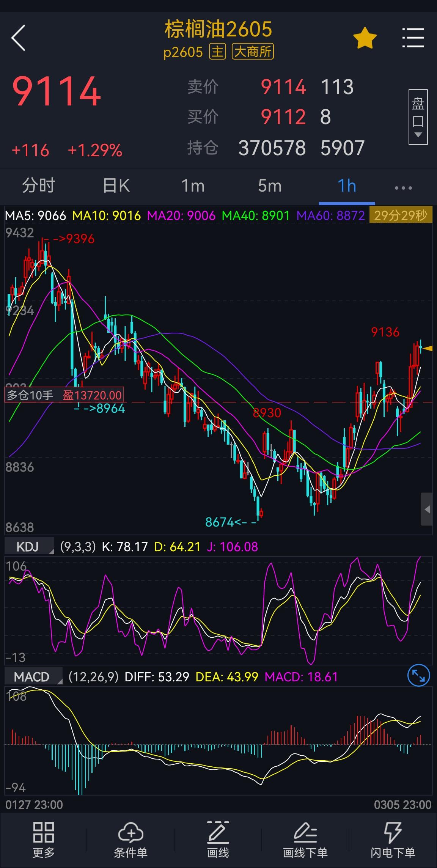Open 闪电下单 lightning order
The height and width of the screenshot is (868, 437).
click(393, 840)
